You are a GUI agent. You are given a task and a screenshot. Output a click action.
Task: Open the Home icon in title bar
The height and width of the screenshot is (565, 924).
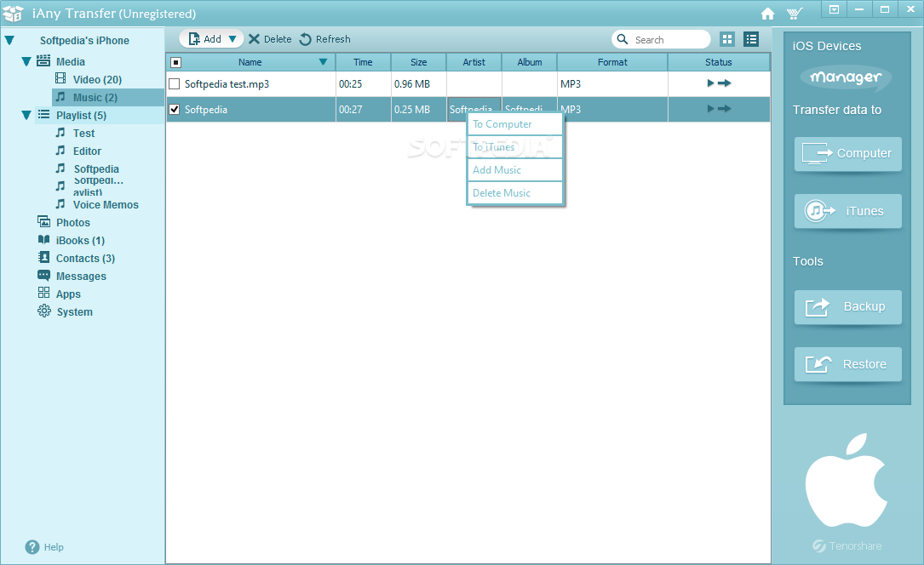(767, 14)
